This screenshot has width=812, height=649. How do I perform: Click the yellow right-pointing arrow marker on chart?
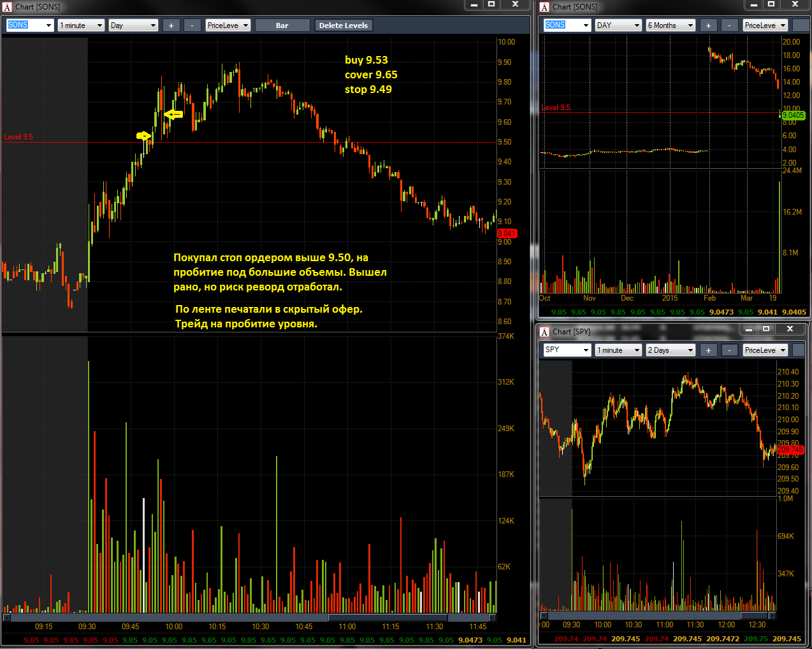[143, 136]
